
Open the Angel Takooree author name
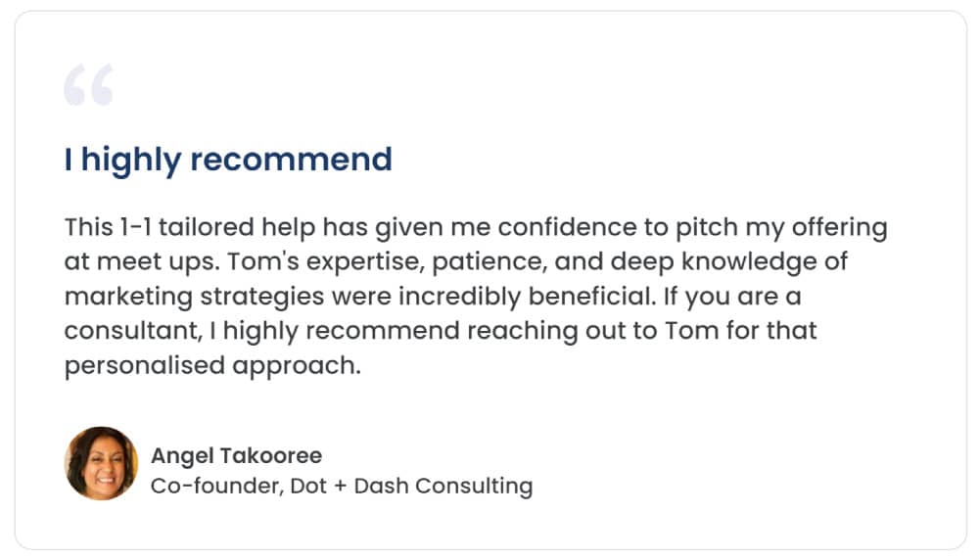pos(237,456)
